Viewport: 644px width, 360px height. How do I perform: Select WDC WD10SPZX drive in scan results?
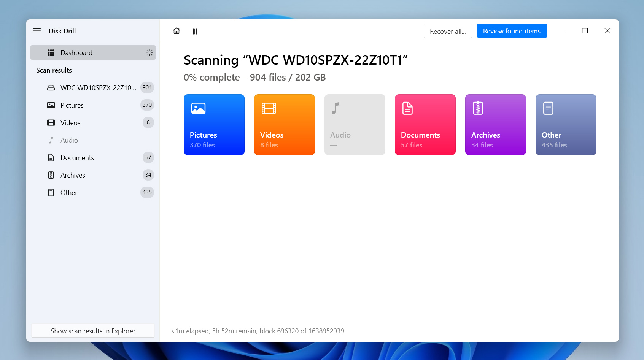coord(93,87)
